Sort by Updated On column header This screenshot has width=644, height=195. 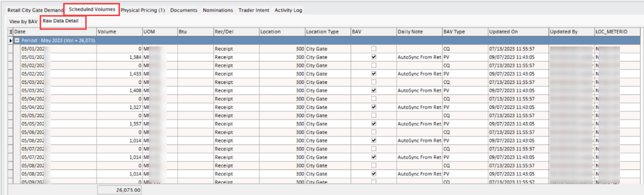(x=518, y=32)
